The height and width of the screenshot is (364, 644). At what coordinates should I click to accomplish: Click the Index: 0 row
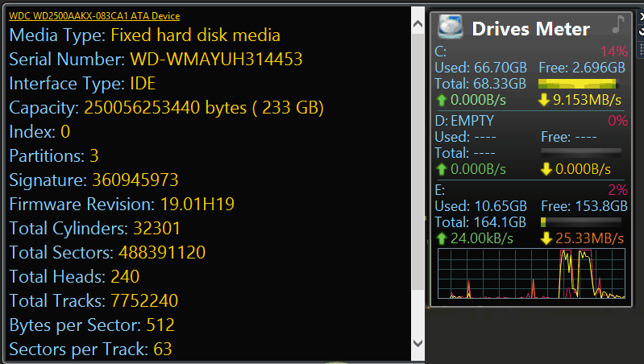(x=39, y=132)
